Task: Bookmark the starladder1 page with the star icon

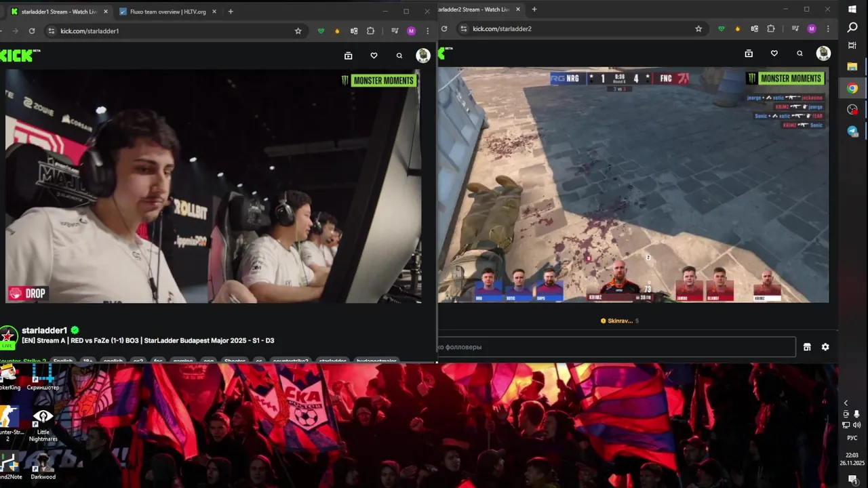Action: tap(298, 30)
